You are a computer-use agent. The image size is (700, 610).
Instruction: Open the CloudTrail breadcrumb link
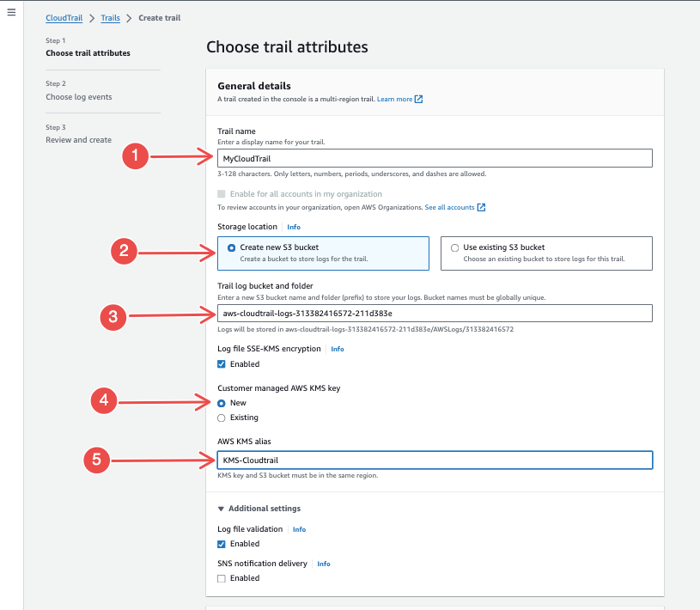click(x=64, y=17)
